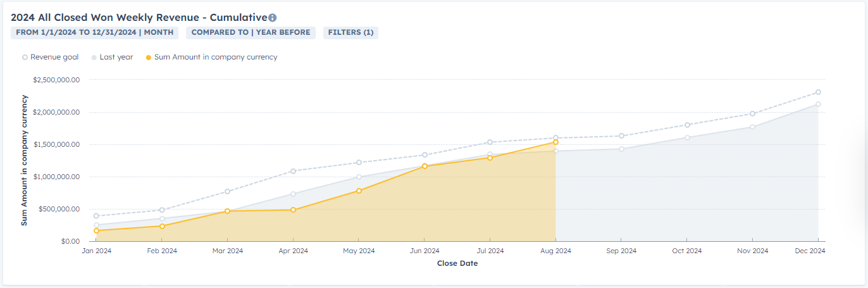
Task: Click the vertical Sum Amount in company currency axis title
Action: coord(25,161)
